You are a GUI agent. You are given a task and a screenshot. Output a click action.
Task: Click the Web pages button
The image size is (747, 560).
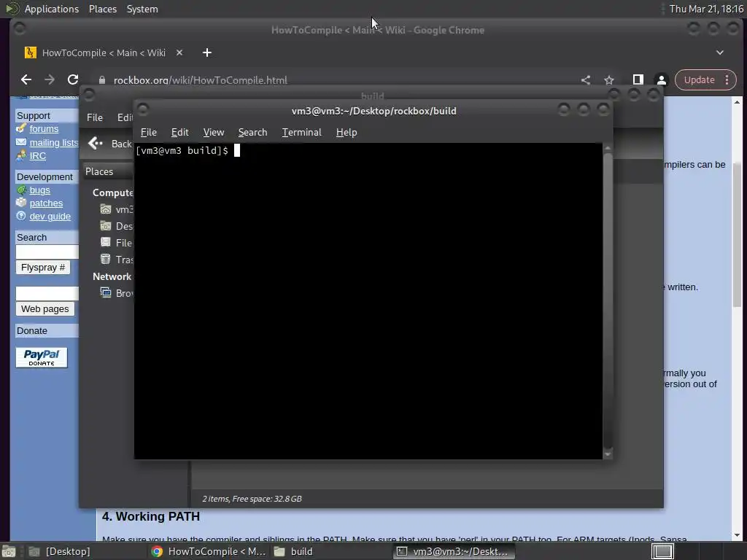pyautogui.click(x=44, y=309)
